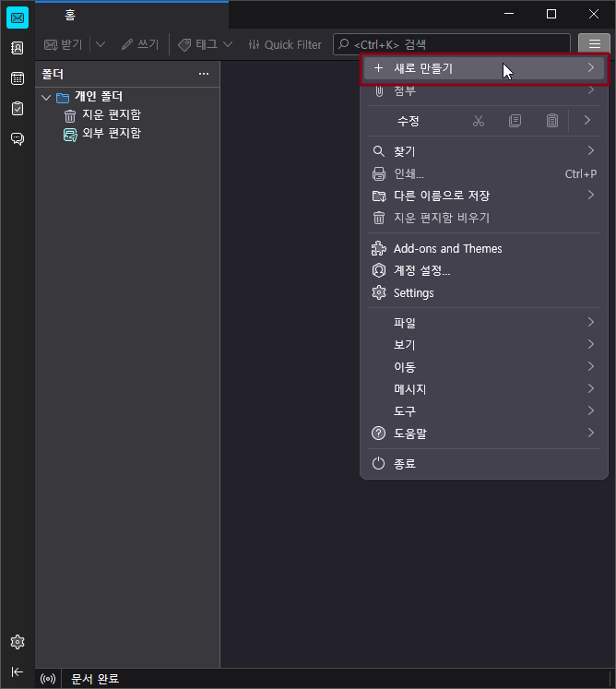
Task: Open the Address Book sidebar icon
Action: tap(18, 48)
